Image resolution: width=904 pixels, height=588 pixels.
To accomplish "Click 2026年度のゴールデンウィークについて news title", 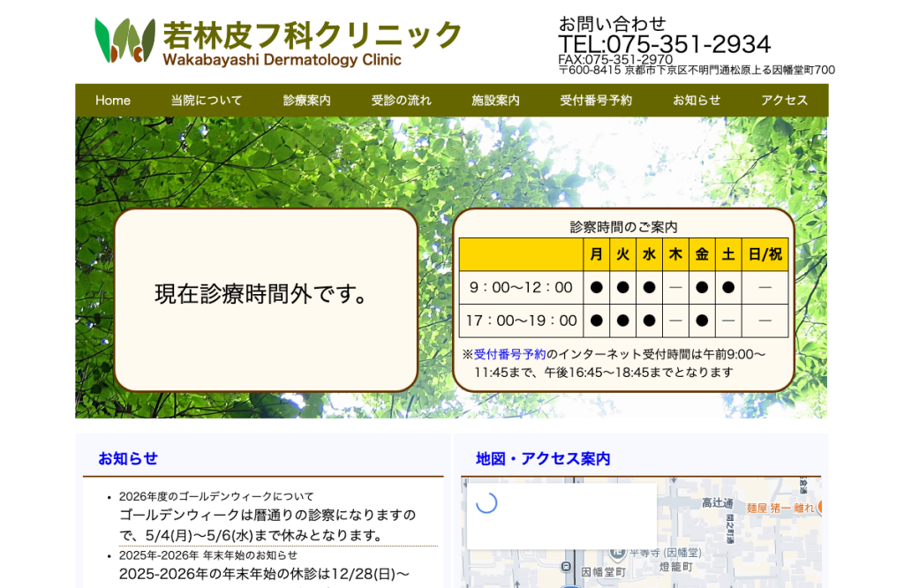I will coord(216,496).
